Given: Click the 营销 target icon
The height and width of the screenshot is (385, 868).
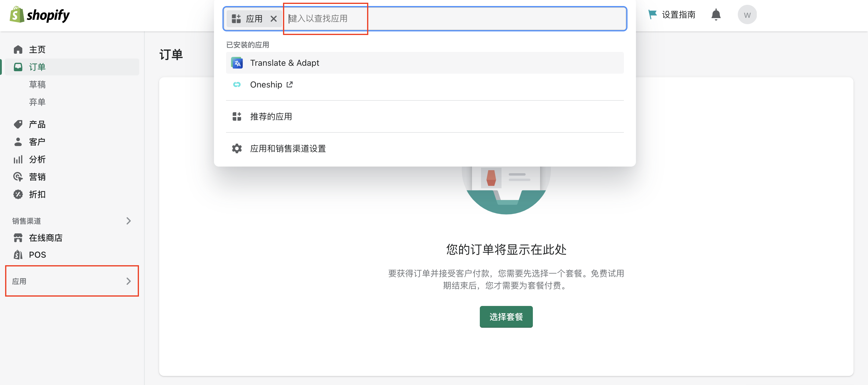Looking at the screenshot, I should [18, 177].
